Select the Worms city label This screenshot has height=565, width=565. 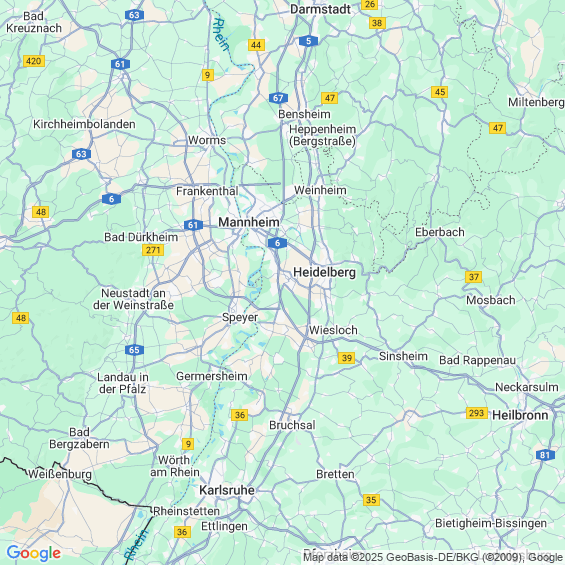tap(207, 140)
